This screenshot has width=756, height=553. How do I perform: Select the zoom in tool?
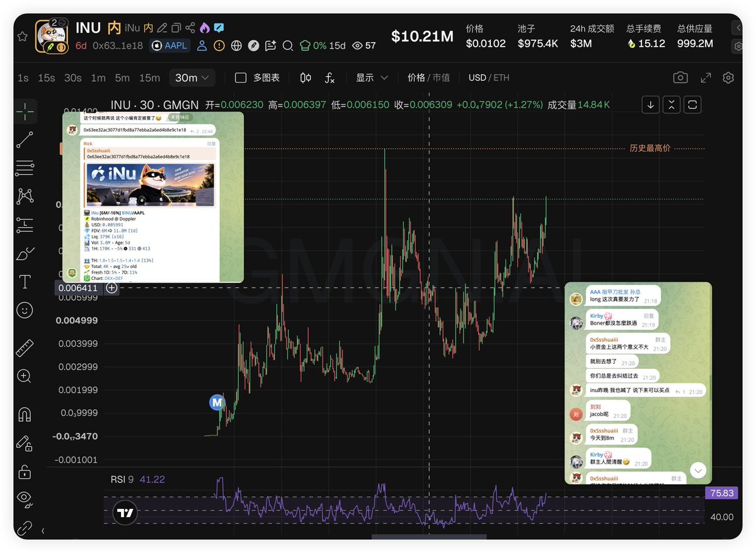click(25, 376)
